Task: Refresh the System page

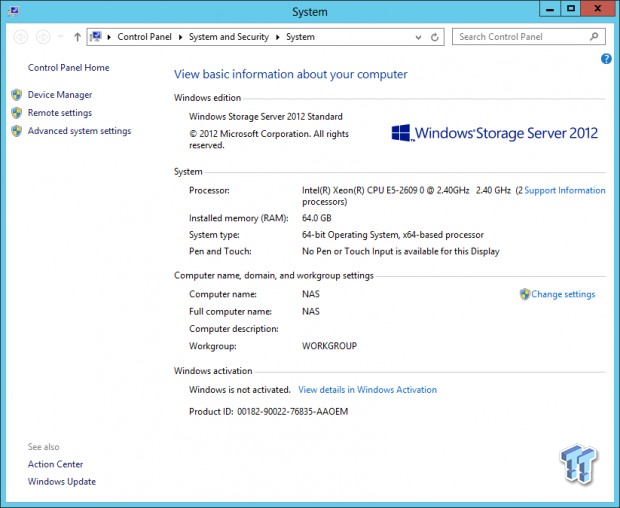Action: click(x=435, y=37)
